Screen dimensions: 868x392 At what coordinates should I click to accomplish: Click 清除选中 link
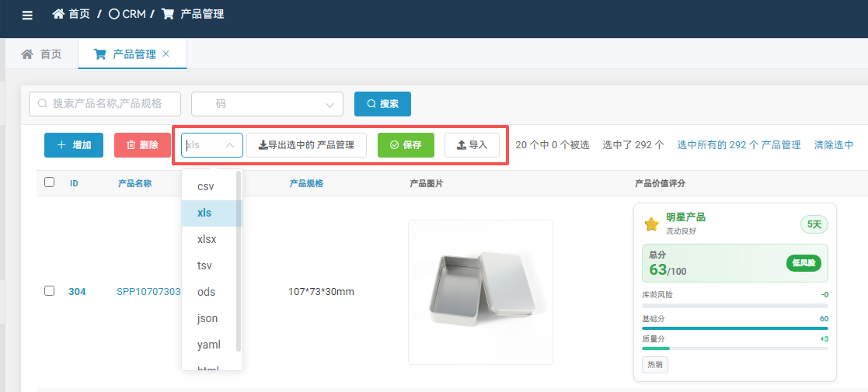(x=833, y=145)
